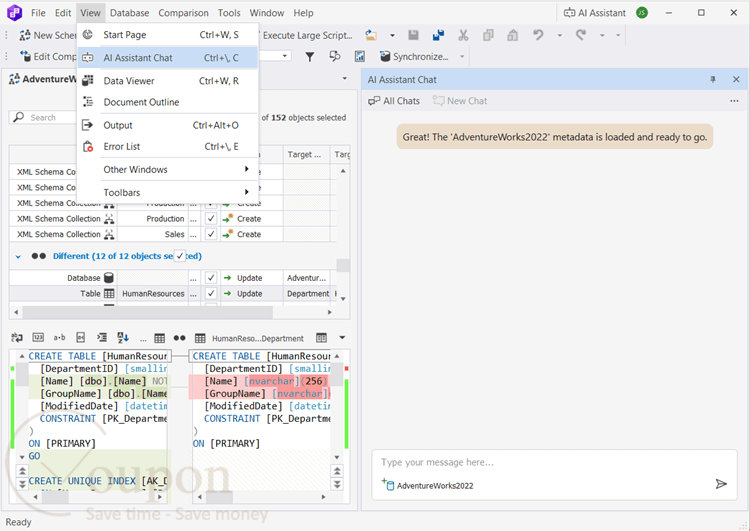Toggle checkbox for HumanResources Table row
This screenshot has width=750, height=531.
coord(210,293)
